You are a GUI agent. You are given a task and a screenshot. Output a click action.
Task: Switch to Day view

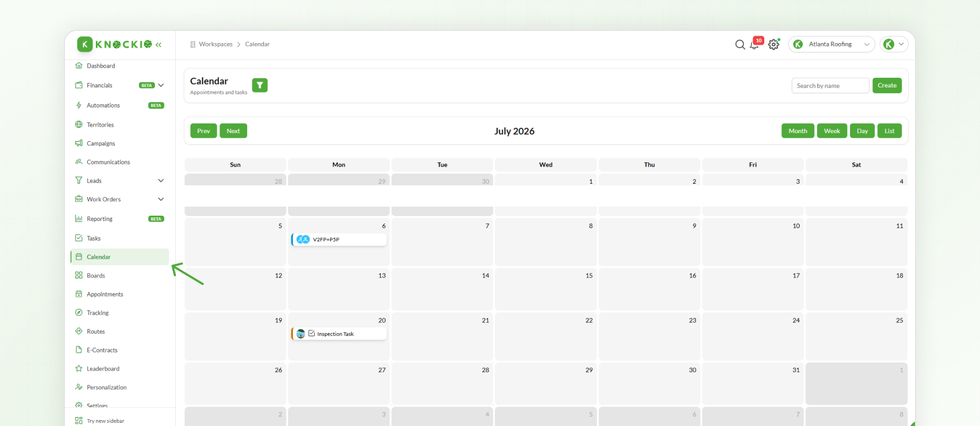pos(862,131)
